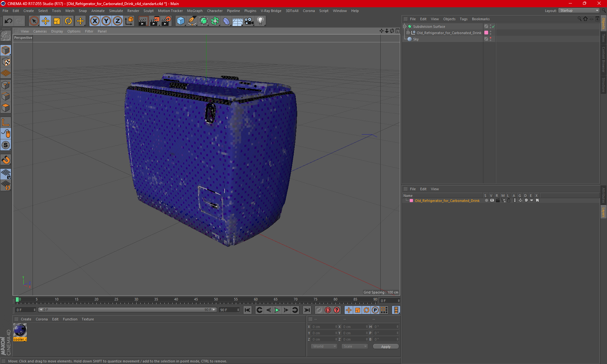
Task: Open Create menu in material editor
Action: (x=26, y=319)
